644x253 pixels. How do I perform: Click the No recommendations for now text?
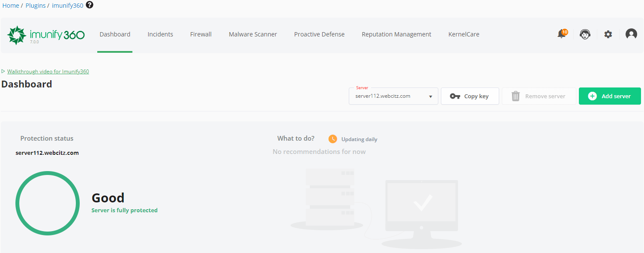click(319, 151)
